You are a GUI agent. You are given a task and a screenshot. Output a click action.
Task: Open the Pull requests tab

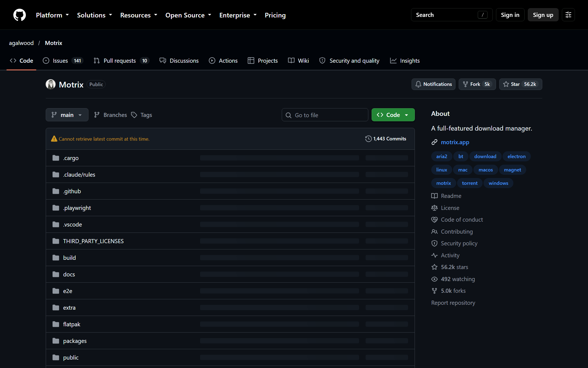(121, 61)
